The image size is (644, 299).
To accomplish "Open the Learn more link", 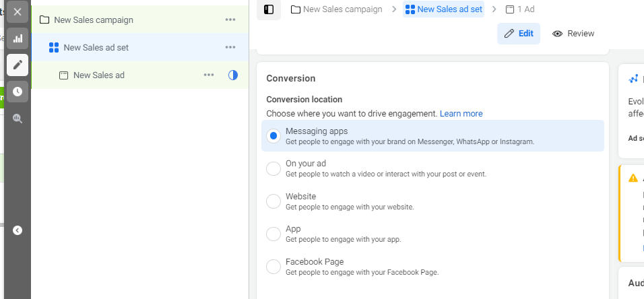I will coord(461,114).
